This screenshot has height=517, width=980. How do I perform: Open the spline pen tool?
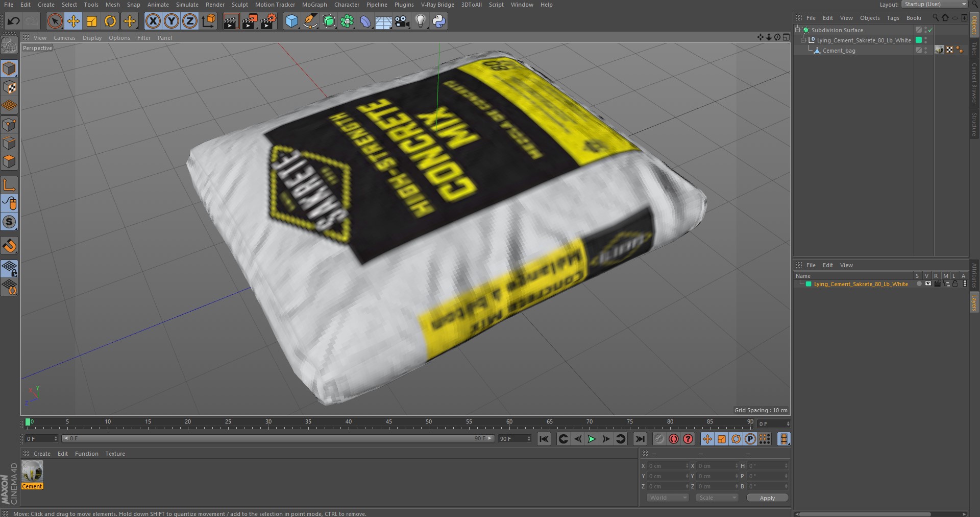(x=310, y=21)
